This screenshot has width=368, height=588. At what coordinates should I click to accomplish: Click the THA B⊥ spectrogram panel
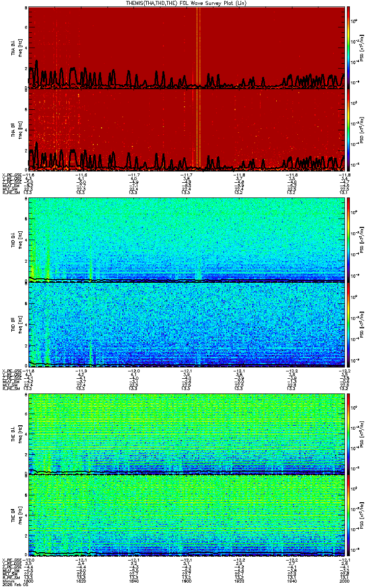click(x=187, y=47)
